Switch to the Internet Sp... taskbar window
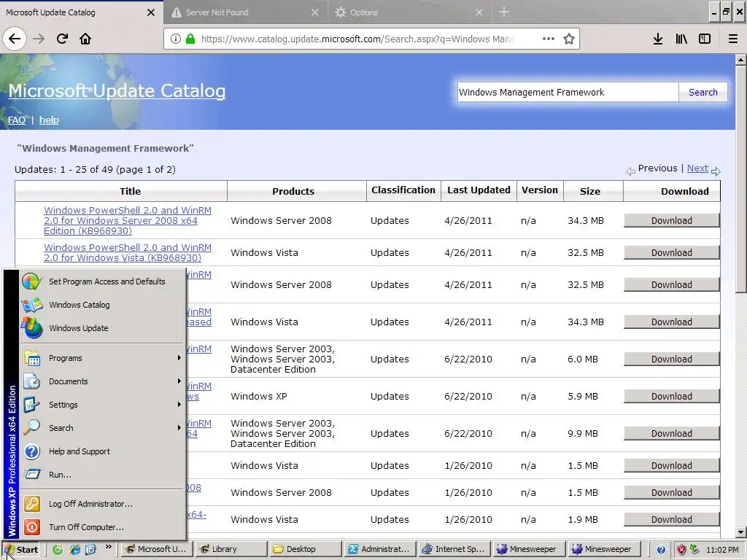This screenshot has width=747, height=560. (x=454, y=549)
